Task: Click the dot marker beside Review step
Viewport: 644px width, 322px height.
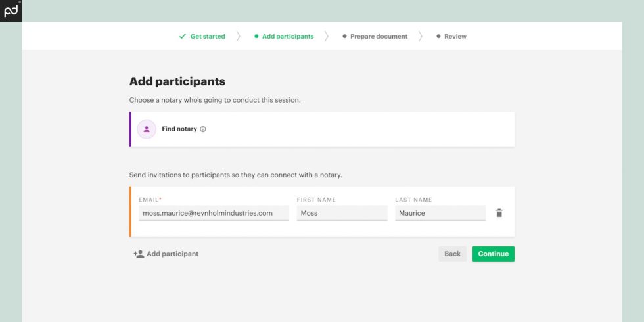Action: [438, 37]
